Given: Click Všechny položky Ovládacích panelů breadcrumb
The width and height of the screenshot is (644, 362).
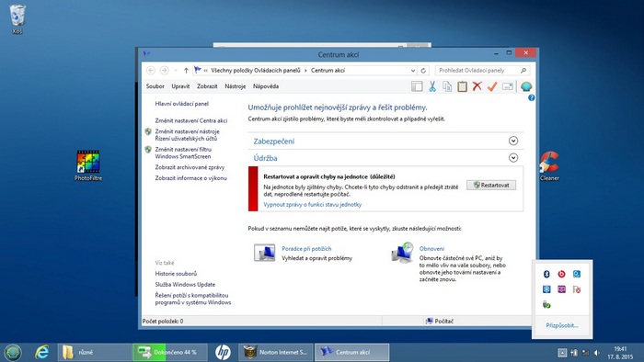Looking at the screenshot, I should (x=256, y=71).
